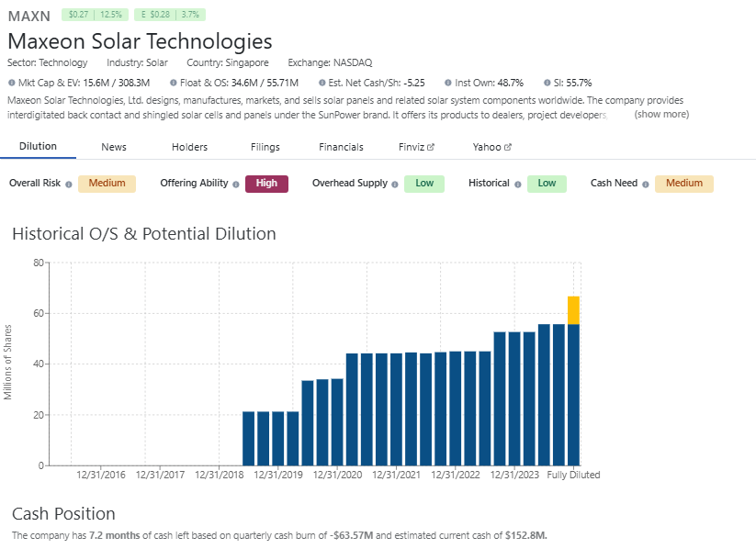
Task: Click the High Offering Ability badge
Action: [266, 184]
